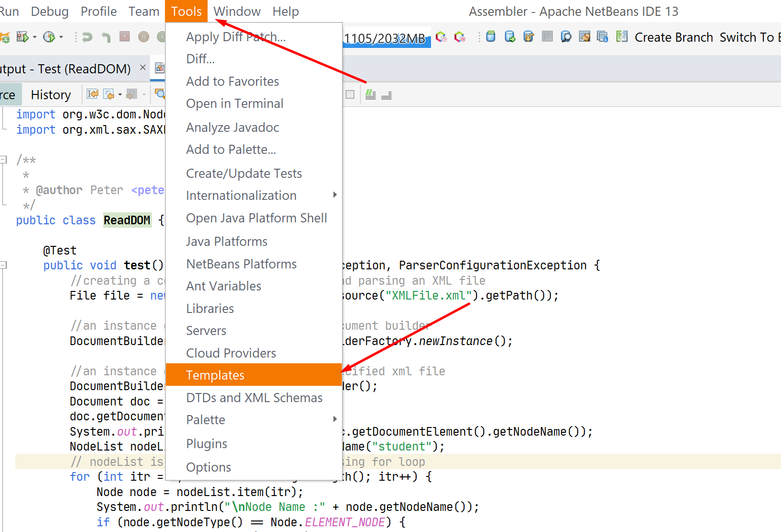781x532 pixels.
Task: Click the memory usage bar 1105/2032MB
Action: [x=386, y=38]
